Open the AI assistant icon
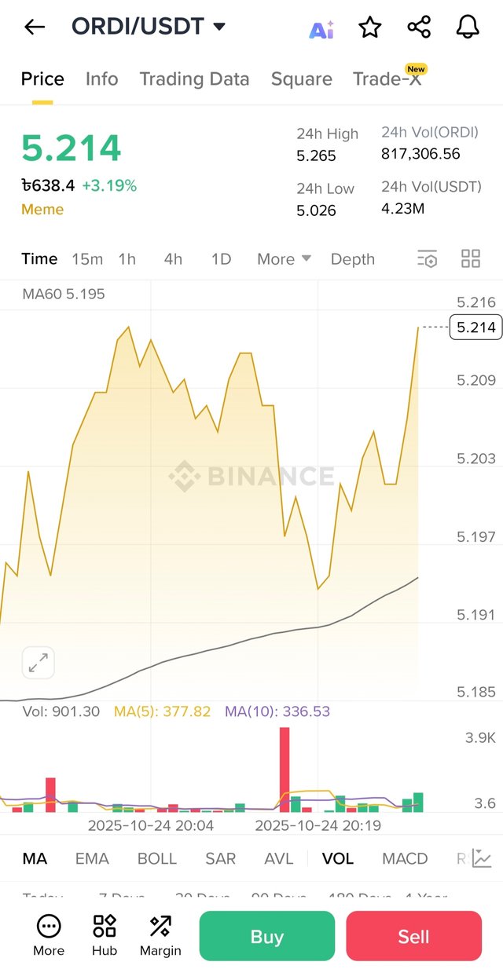The width and height of the screenshot is (503, 980). click(321, 29)
